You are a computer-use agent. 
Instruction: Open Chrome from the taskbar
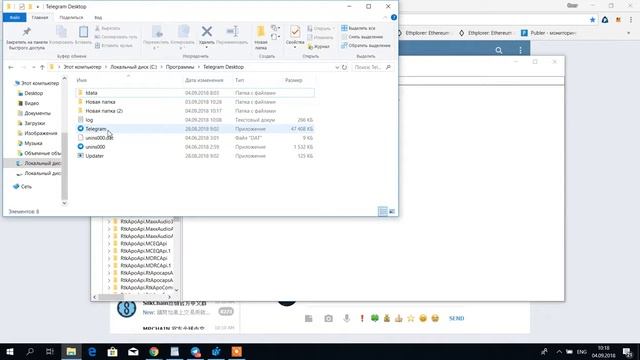pyautogui.click(x=154, y=351)
